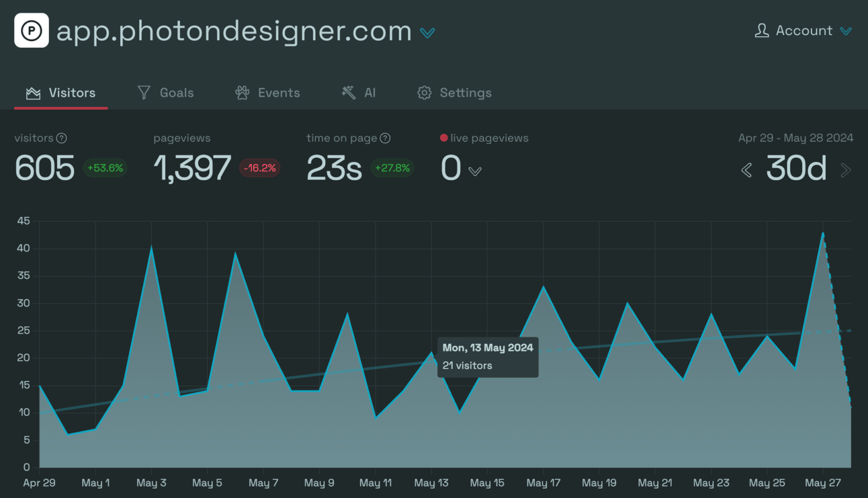The image size is (868, 498).
Task: Open the AI tab
Action: click(x=359, y=93)
